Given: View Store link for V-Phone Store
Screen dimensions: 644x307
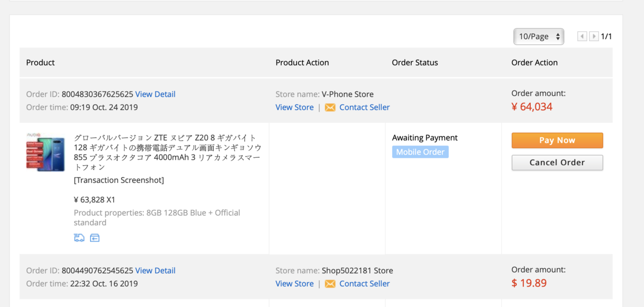Looking at the screenshot, I should click(295, 107).
